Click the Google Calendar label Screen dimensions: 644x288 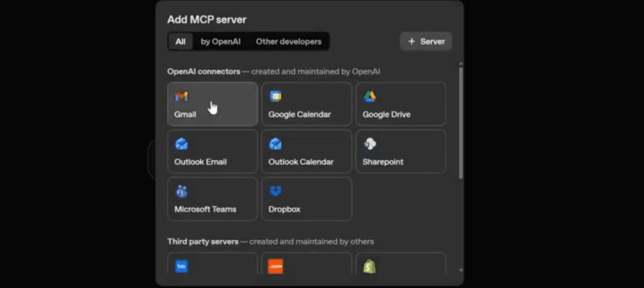(x=300, y=114)
